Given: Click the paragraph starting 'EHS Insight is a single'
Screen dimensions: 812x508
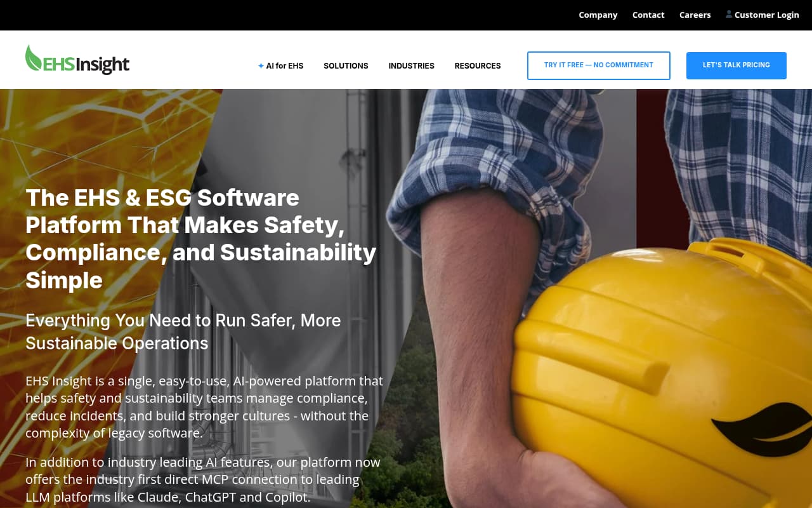Looking at the screenshot, I should click(204, 407).
